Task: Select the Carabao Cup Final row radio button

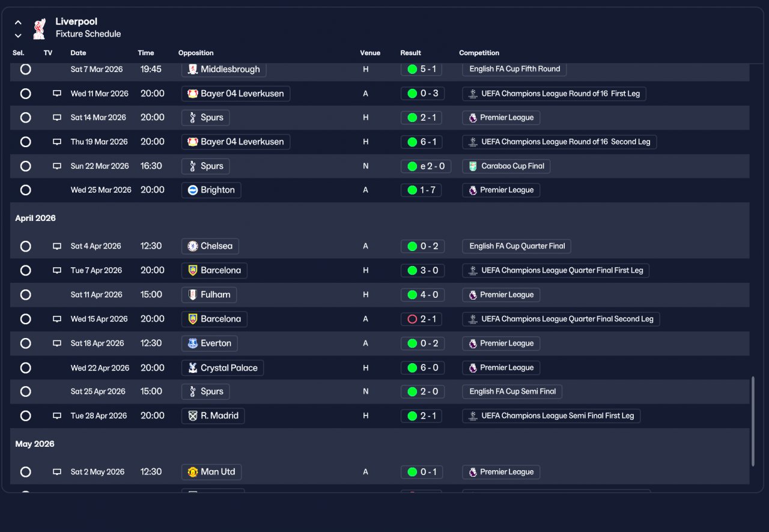Action: click(25, 166)
